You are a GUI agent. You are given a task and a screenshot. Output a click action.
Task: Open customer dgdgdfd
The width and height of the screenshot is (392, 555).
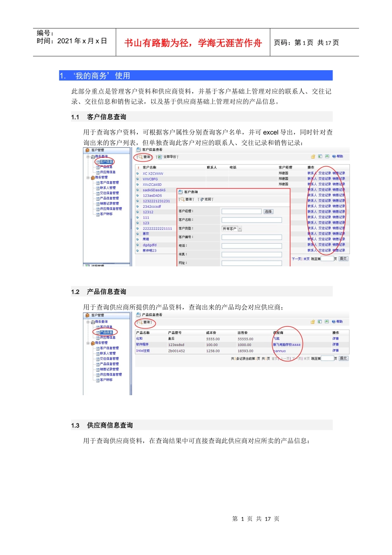coord(149,245)
